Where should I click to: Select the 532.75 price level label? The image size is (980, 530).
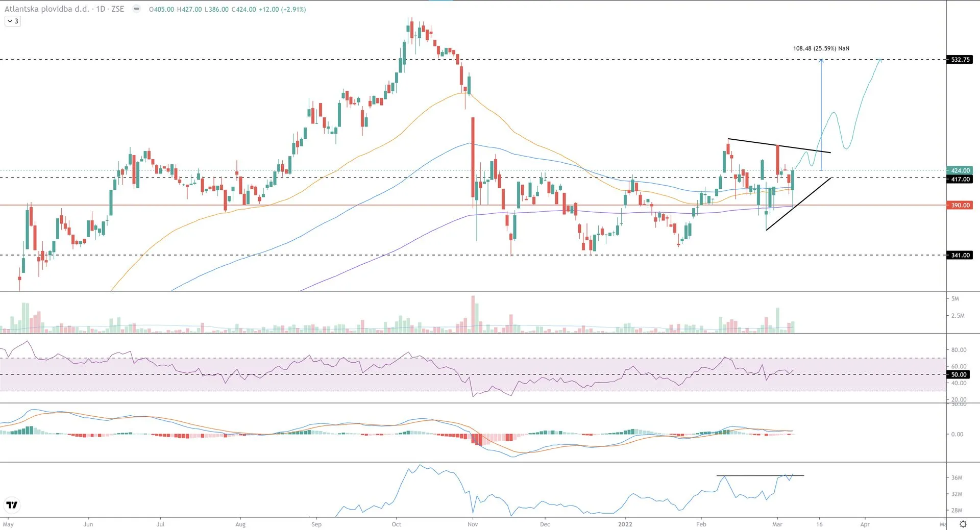pos(960,60)
